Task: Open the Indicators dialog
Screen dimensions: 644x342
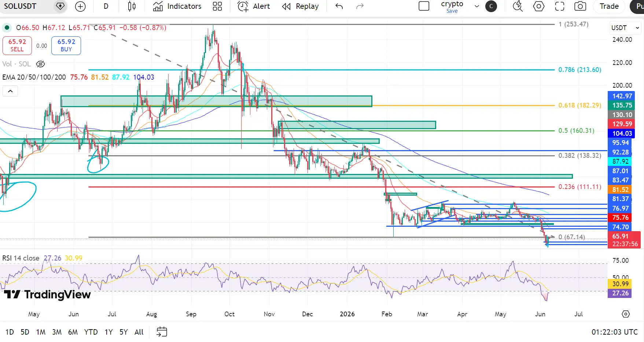Action: click(x=177, y=6)
